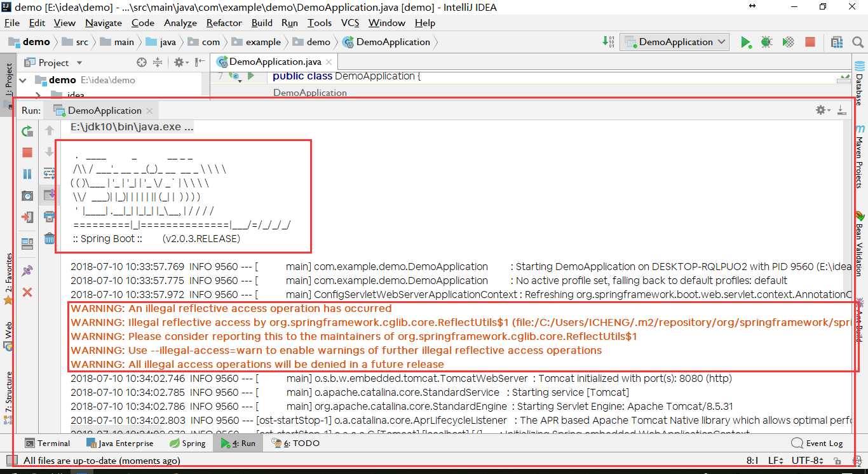Open the VCS menu
The width and height of the screenshot is (868, 474).
click(349, 22)
